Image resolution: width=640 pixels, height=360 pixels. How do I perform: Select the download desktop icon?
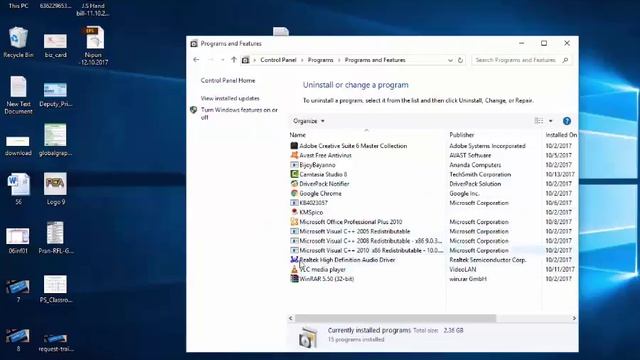(x=18, y=146)
